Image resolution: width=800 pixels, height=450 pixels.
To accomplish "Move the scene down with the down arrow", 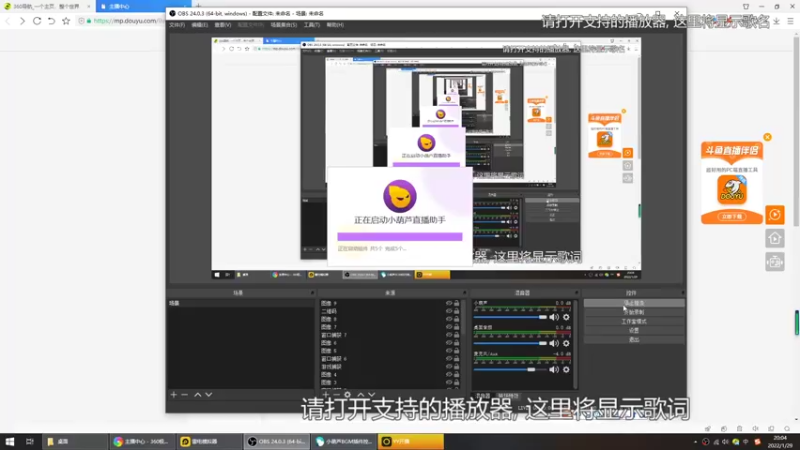I will pyautogui.click(x=209, y=395).
